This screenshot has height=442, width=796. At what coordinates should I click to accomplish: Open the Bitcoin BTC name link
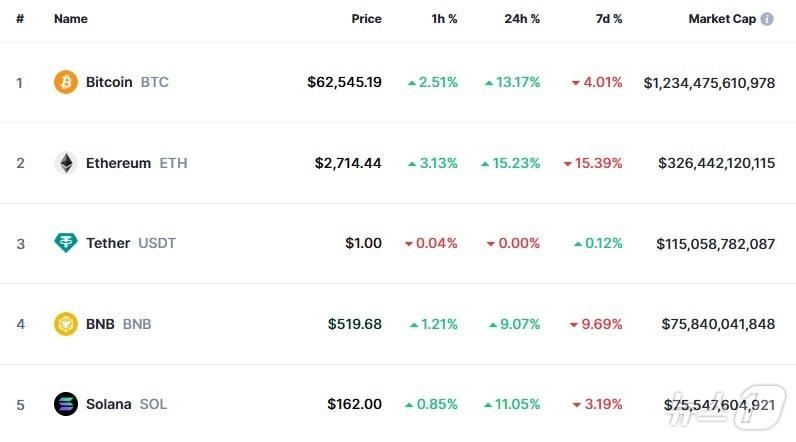point(126,82)
